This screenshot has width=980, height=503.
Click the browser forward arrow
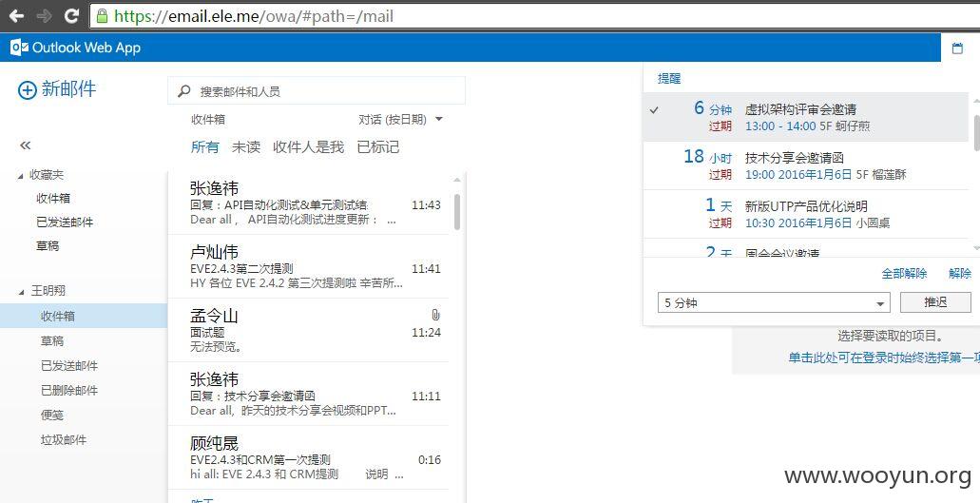click(44, 15)
